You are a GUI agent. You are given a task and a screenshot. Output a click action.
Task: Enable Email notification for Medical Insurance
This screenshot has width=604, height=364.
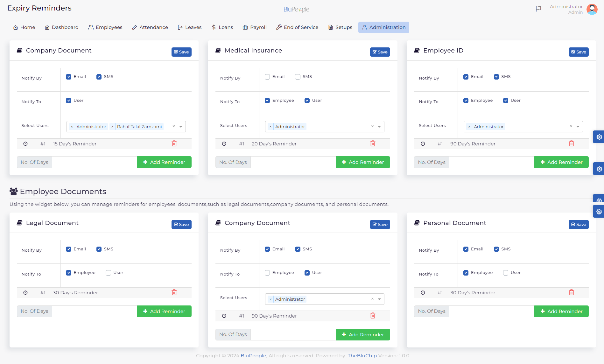[267, 77]
